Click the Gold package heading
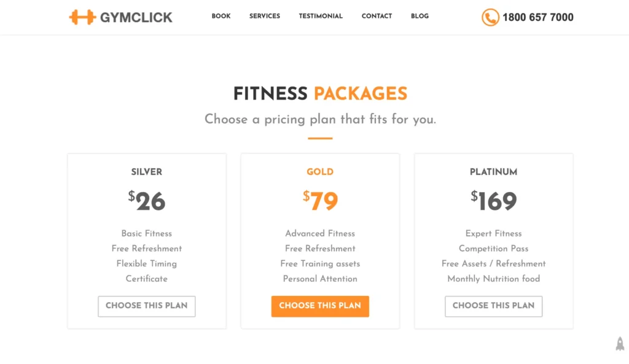Image resolution: width=629 pixels, height=364 pixels. pyautogui.click(x=320, y=172)
